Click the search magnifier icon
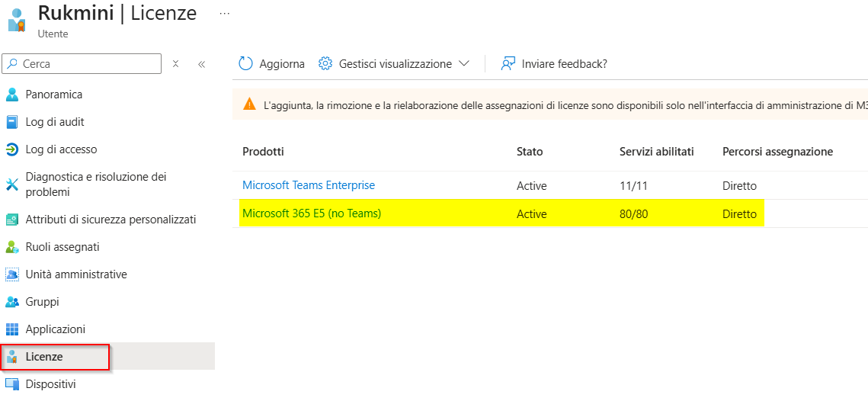Screen dimensions: 868x401 point(13,64)
